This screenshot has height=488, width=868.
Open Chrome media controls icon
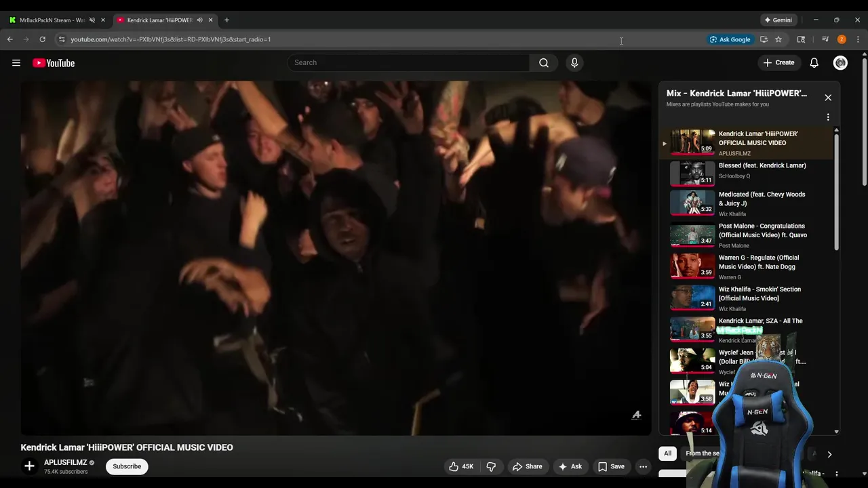pos(825,39)
